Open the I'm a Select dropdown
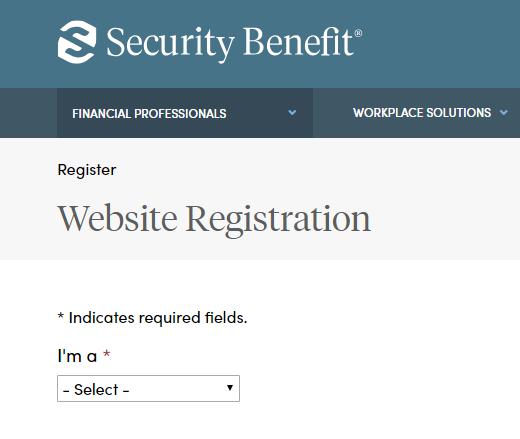Viewport: 520px width, 439px height. click(148, 389)
